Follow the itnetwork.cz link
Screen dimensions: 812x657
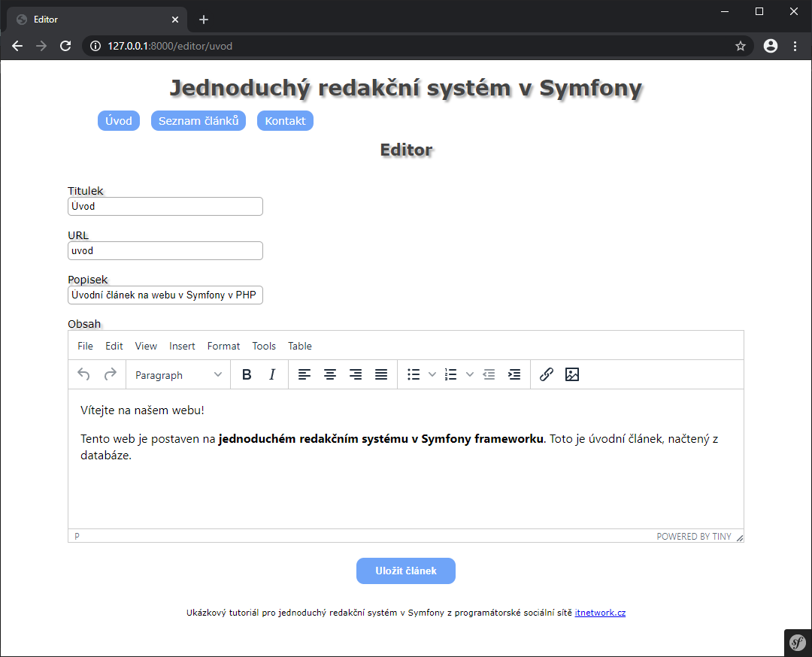[x=600, y=613]
